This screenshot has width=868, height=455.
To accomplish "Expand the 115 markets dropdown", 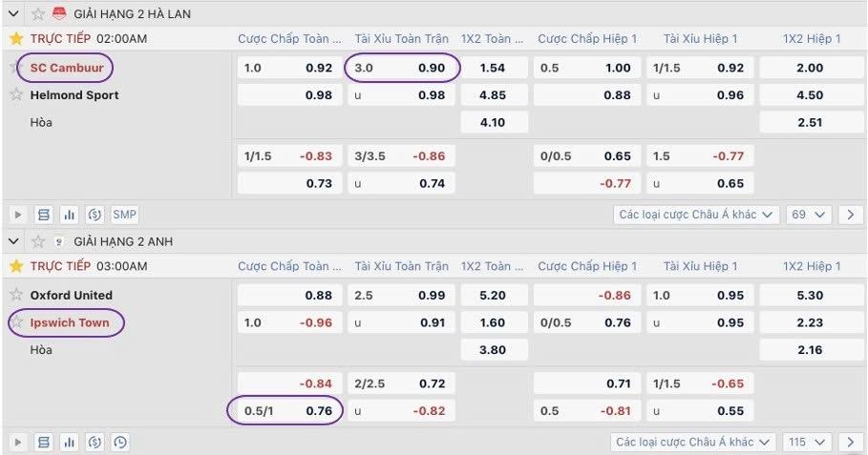I will (x=806, y=443).
